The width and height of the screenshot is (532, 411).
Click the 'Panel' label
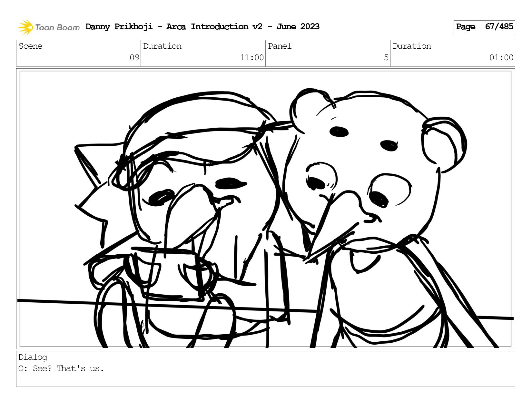click(280, 46)
